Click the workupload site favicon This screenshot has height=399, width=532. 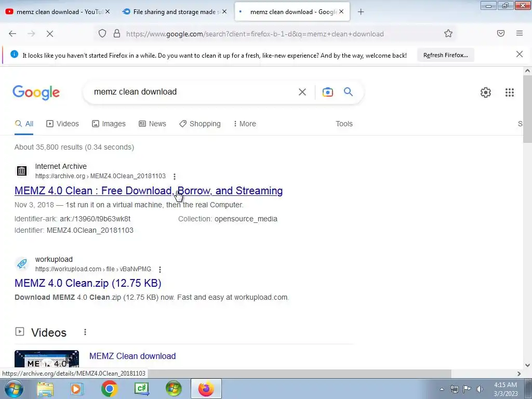tap(22, 263)
